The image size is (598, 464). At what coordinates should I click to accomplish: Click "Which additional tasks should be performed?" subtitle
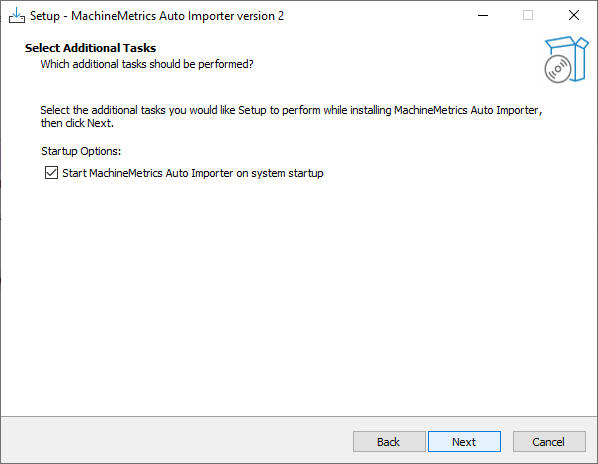pos(147,64)
